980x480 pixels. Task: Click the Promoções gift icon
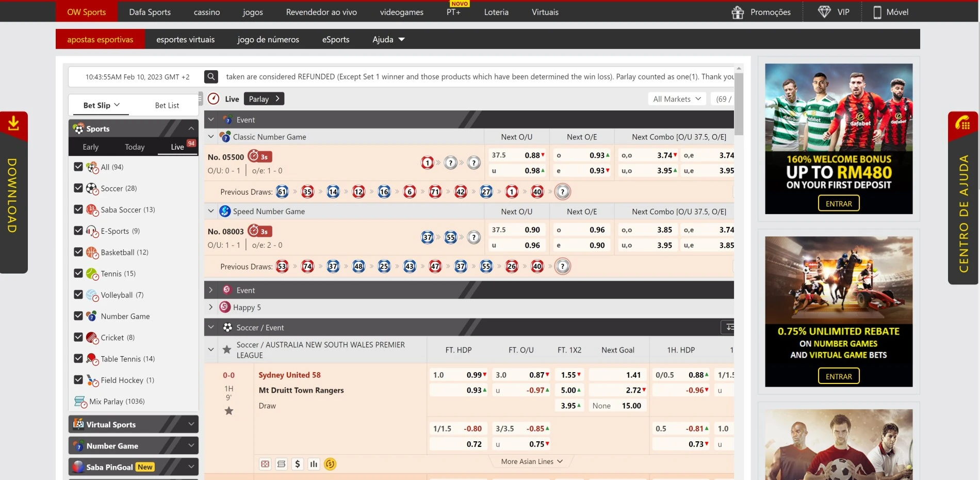tap(738, 12)
